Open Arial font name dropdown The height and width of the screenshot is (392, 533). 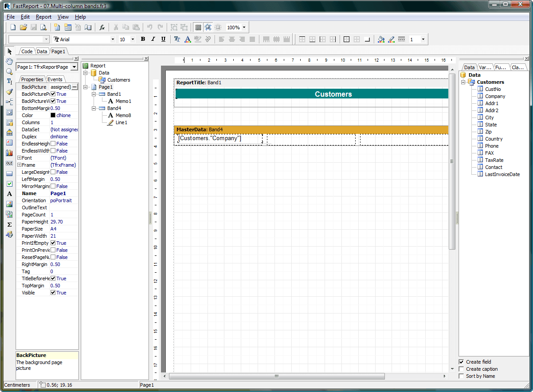[x=112, y=39]
